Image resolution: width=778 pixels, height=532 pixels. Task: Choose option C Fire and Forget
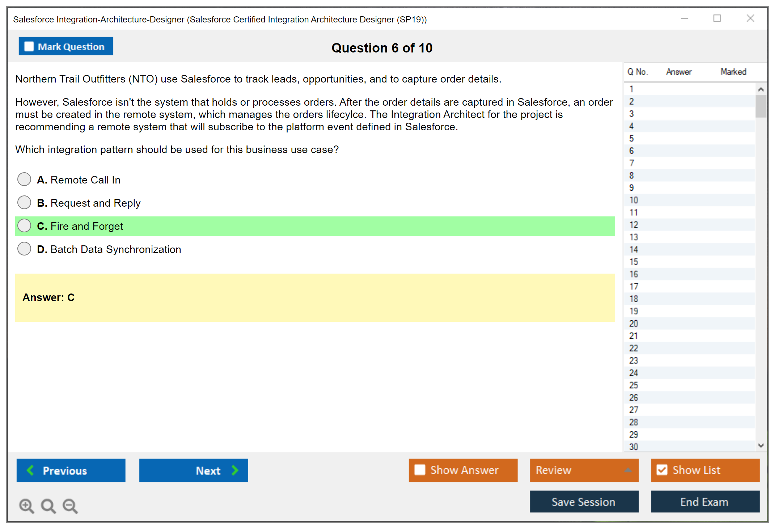(24, 225)
